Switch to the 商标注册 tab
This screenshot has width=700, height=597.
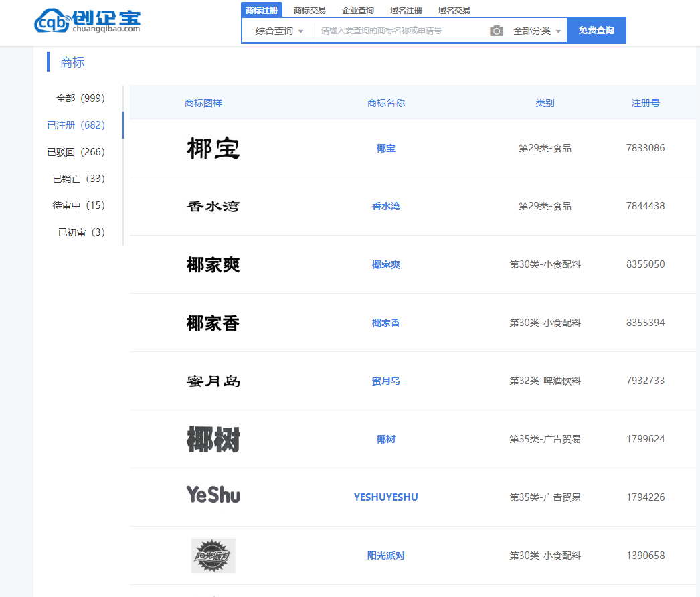click(262, 10)
